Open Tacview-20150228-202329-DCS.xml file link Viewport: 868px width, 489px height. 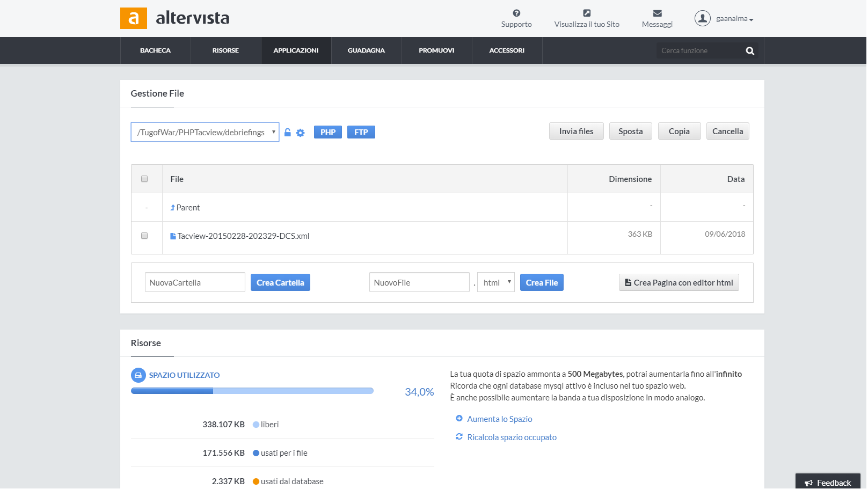244,236
